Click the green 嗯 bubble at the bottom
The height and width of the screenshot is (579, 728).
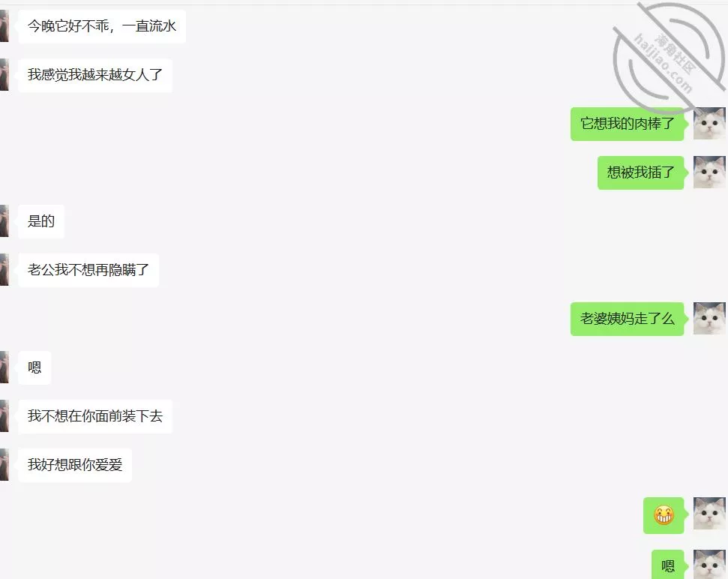click(x=668, y=565)
